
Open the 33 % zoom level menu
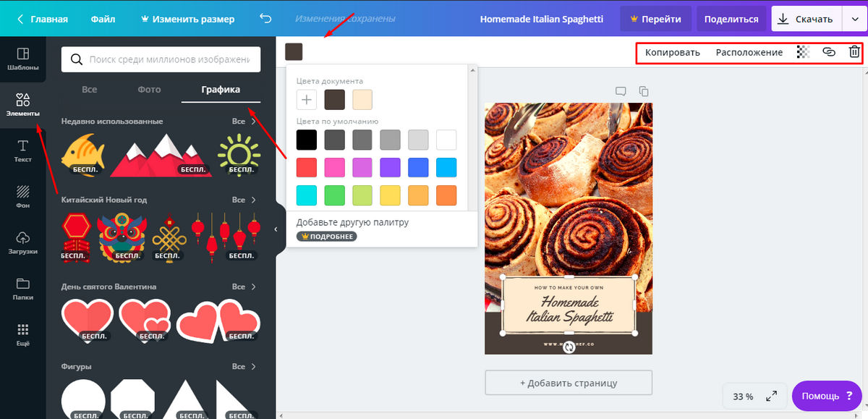click(x=743, y=397)
